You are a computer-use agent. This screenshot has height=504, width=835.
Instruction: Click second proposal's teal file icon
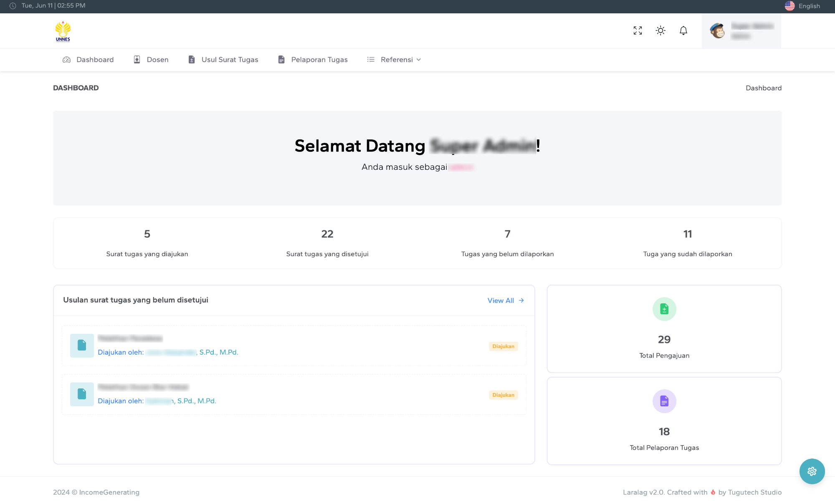coord(82,394)
